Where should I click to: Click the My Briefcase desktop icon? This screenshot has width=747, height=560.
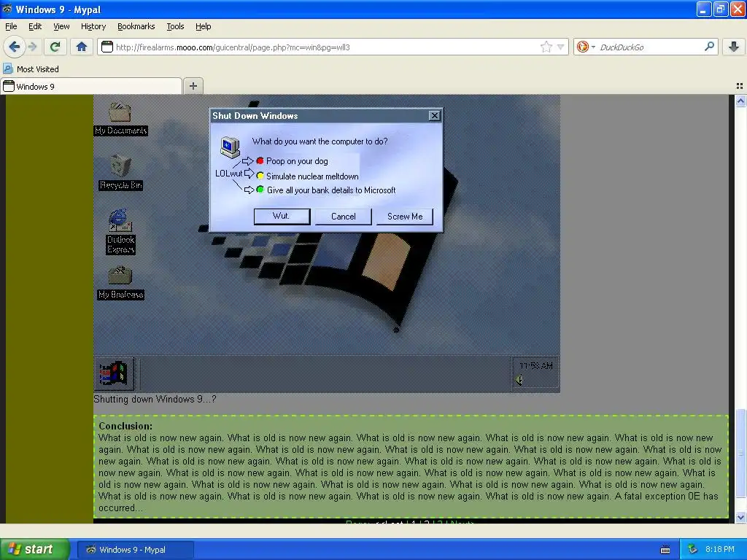[x=120, y=282]
